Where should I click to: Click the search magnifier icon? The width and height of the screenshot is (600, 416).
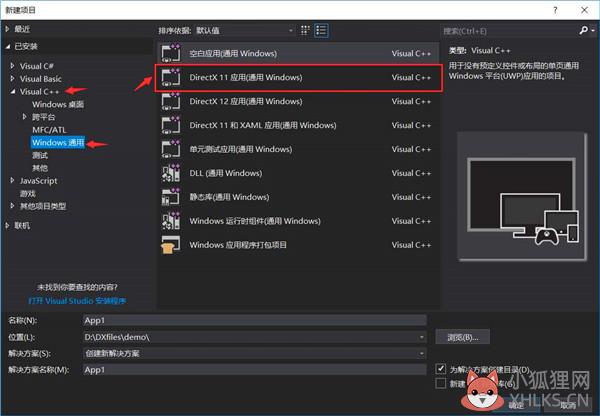click(x=584, y=30)
